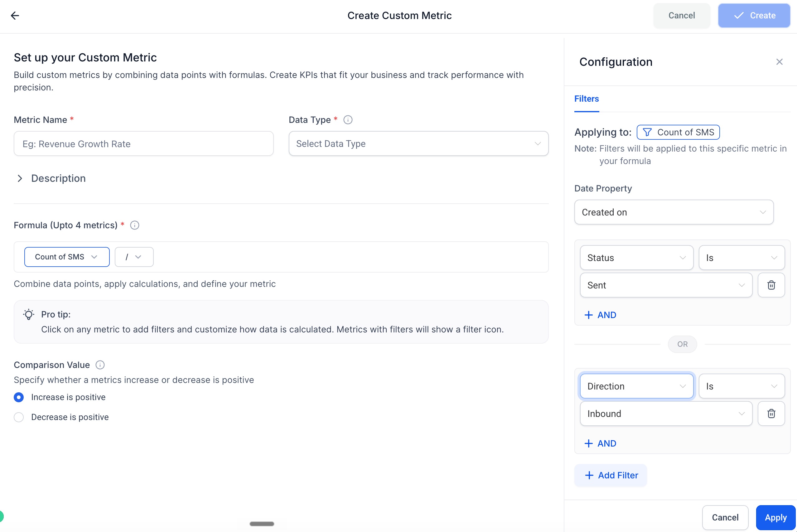Click Add Filter button

pyautogui.click(x=611, y=476)
